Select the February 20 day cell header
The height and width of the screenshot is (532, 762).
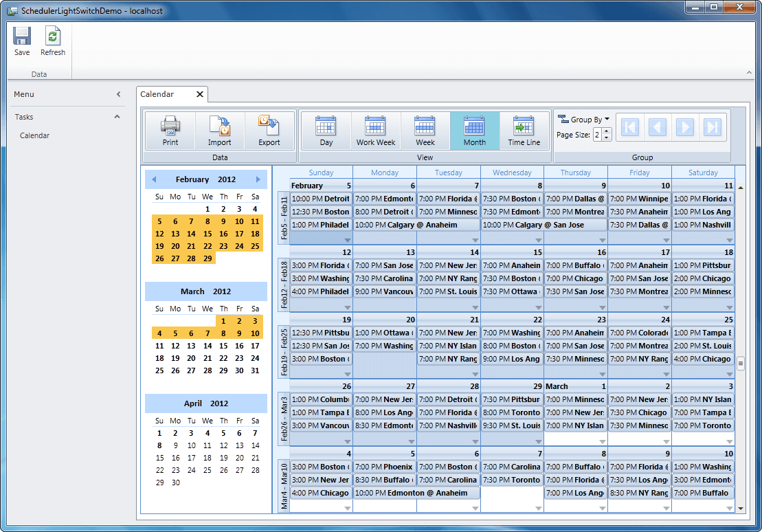click(384, 320)
